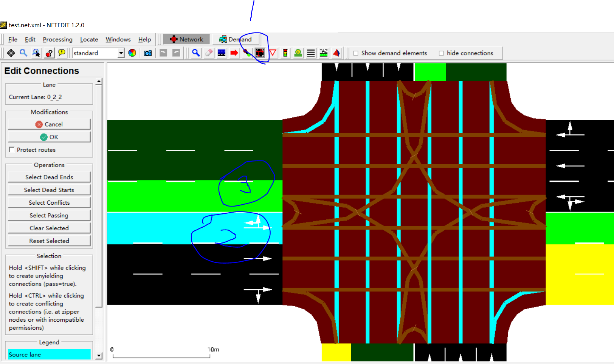Open the standard color scheme dropdown
Image resolution: width=614 pixels, height=364 pixels.
121,53
